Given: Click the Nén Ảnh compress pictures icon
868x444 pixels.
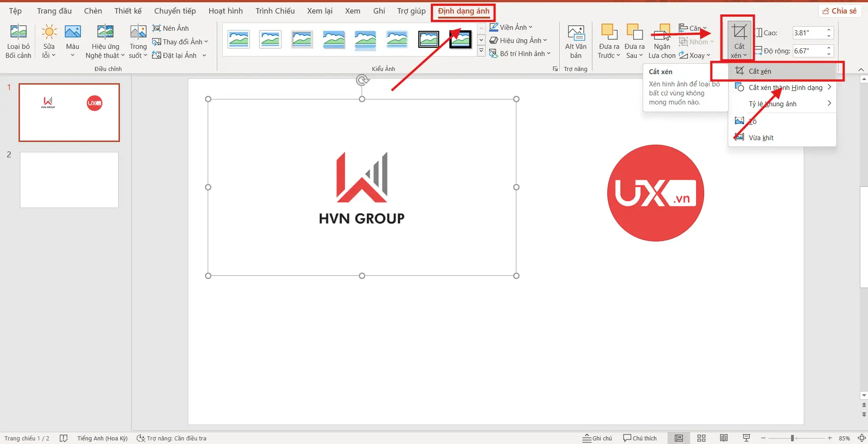Looking at the screenshot, I should [157, 28].
